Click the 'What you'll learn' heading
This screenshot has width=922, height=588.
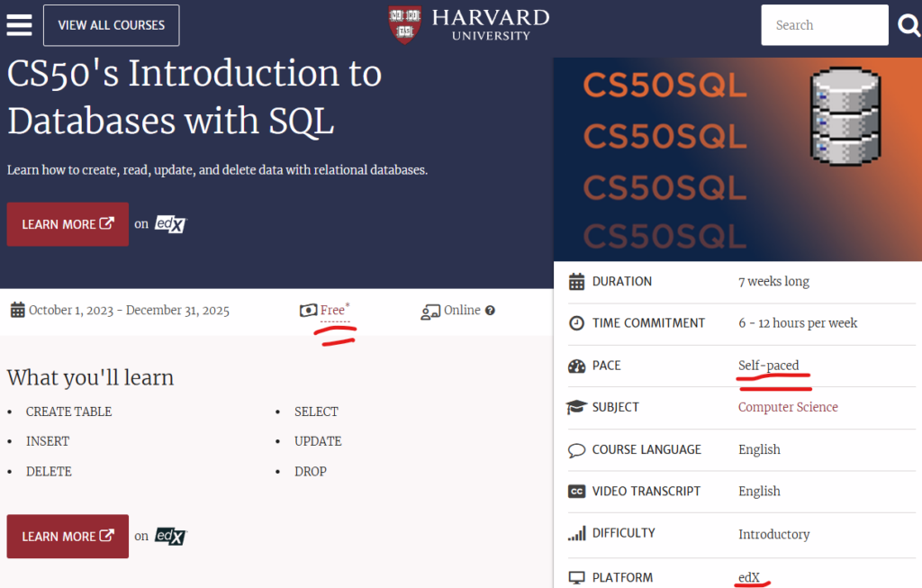[x=91, y=377]
